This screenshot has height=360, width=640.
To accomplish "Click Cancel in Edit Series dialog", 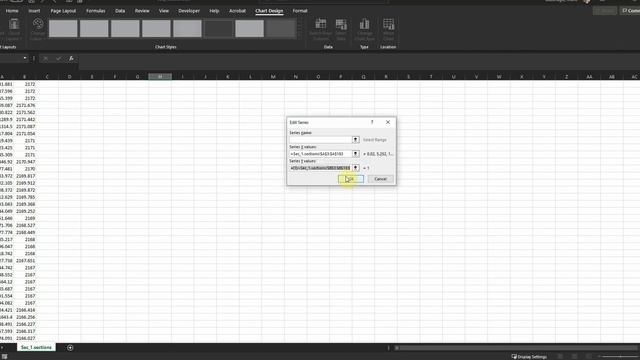I will tap(380, 179).
